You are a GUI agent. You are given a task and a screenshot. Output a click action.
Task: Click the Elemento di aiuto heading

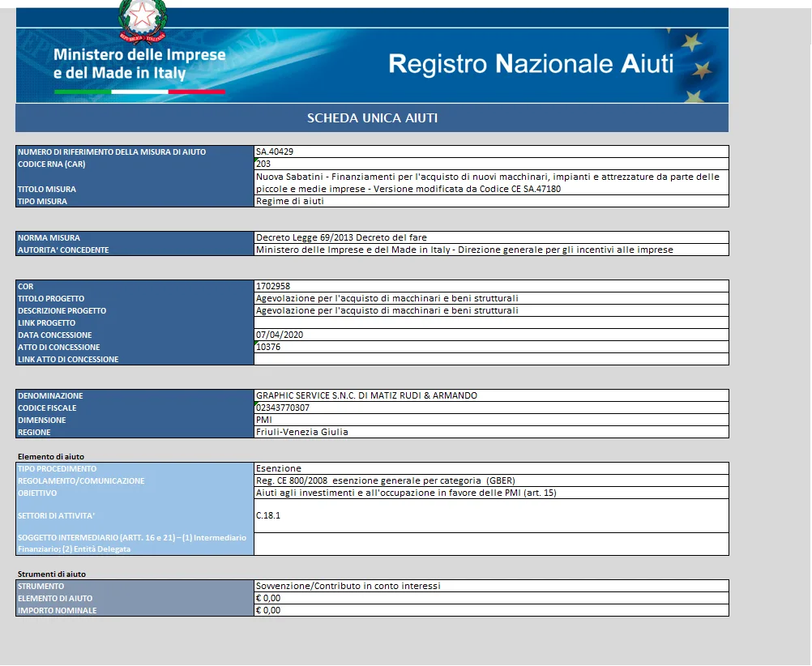tap(51, 457)
